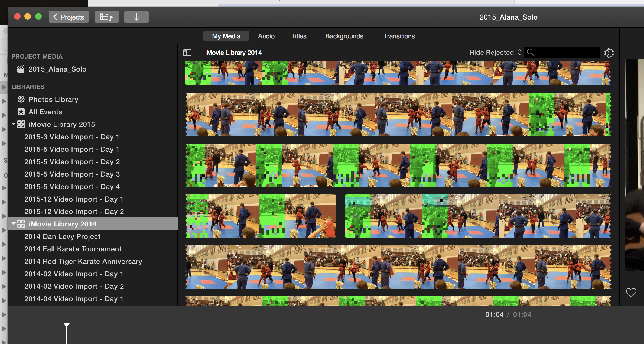Open the Hide Rejected filter dropdown
Viewport: 644px width, 344px height.
(x=495, y=53)
